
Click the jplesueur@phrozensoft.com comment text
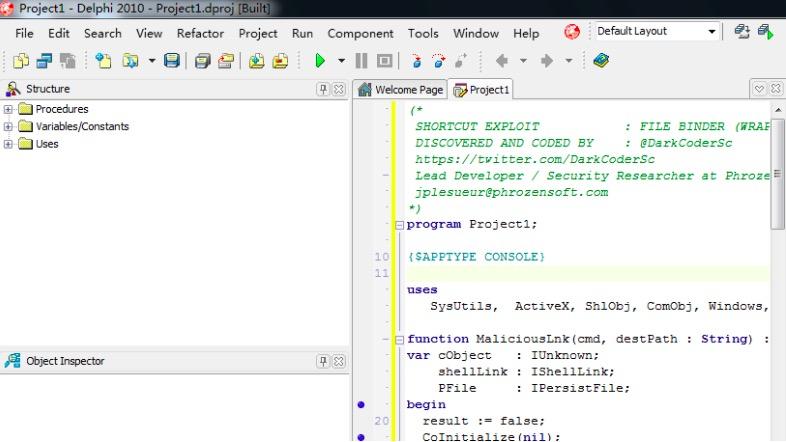pyautogui.click(x=511, y=192)
